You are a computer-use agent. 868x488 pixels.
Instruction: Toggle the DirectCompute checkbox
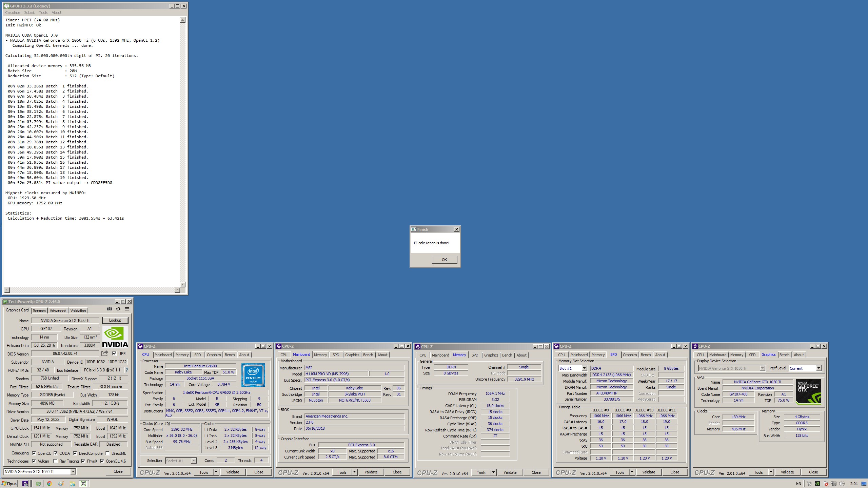tap(75, 453)
